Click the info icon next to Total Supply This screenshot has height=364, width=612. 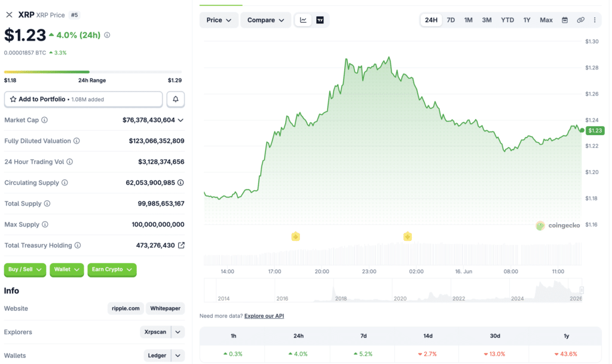coord(47,203)
